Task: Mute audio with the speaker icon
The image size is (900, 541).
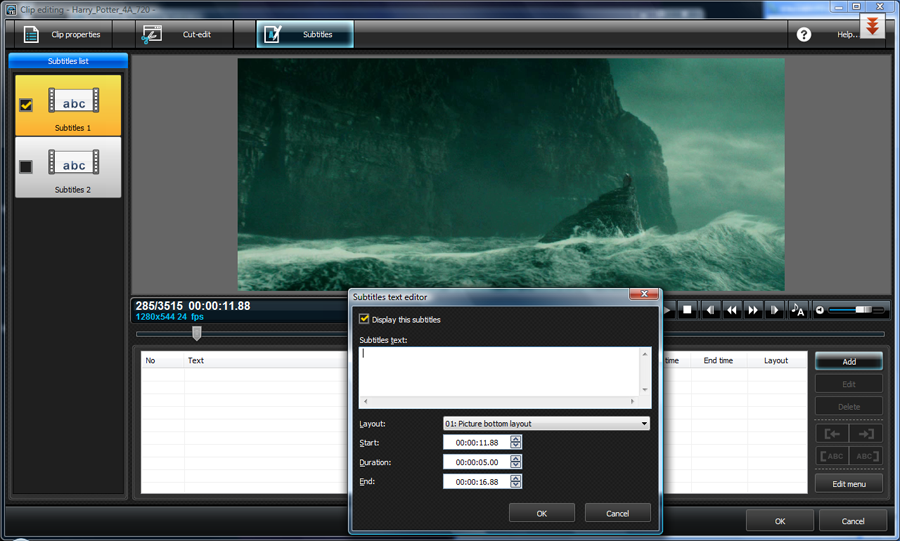Action: point(820,310)
